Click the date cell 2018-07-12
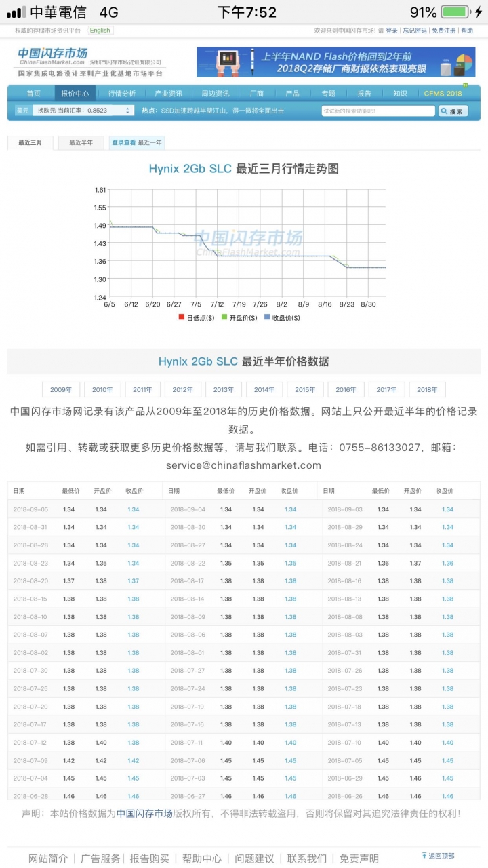Viewport: 488px width, 868px height. [x=30, y=743]
